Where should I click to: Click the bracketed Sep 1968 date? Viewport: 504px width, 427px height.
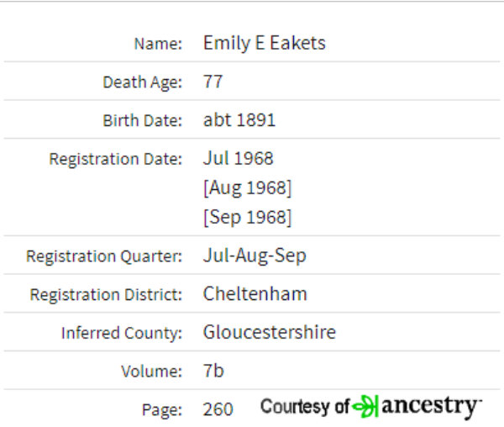[x=248, y=217]
